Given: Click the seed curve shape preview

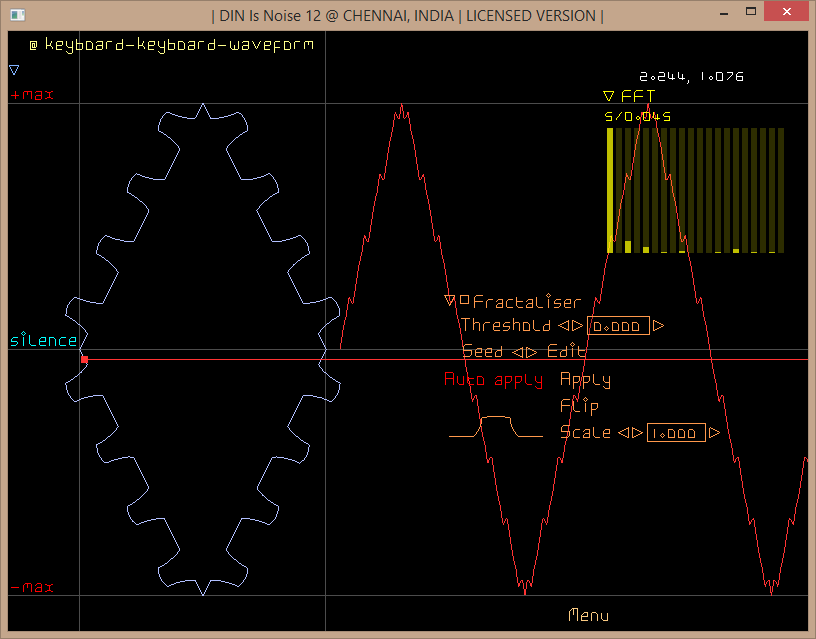Looking at the screenshot, I should tap(496, 428).
